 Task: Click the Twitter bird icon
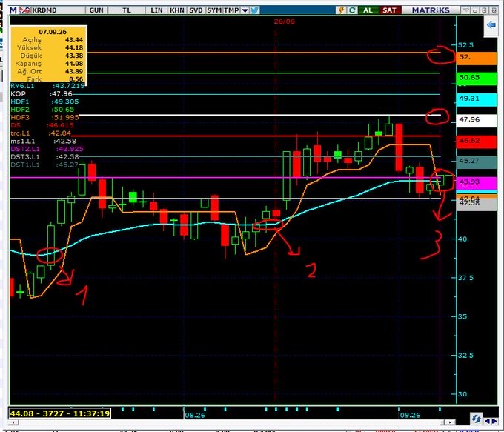254,10
